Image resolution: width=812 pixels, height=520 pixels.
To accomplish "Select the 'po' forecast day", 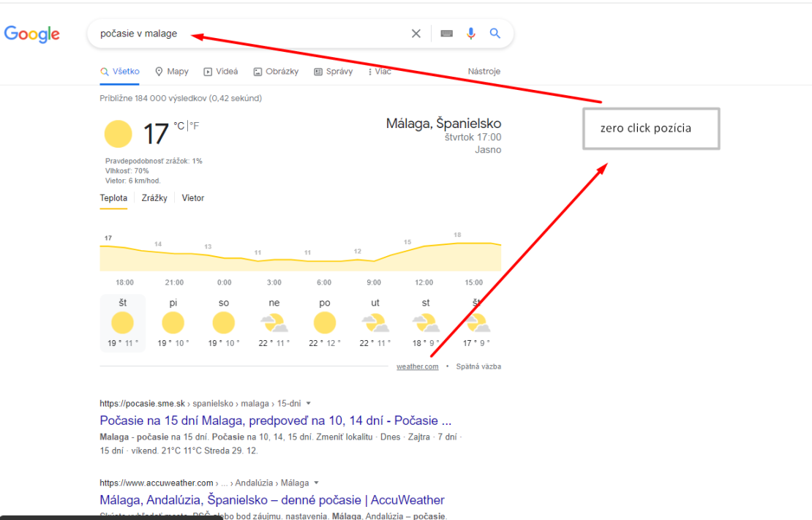I will tap(325, 323).
